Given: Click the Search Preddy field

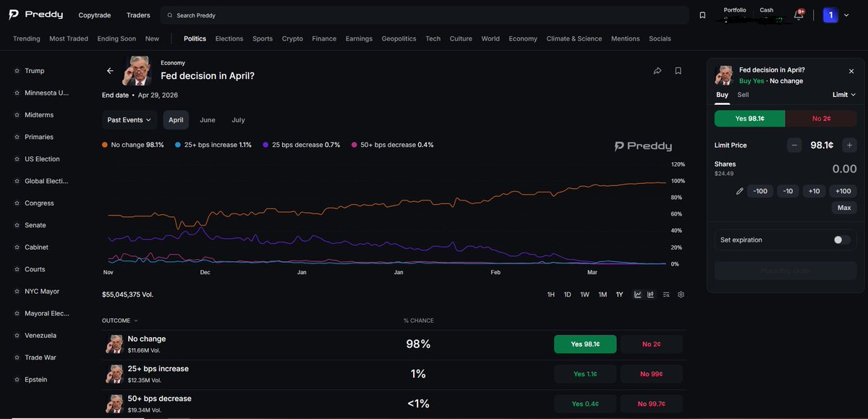Looking at the screenshot, I should [x=423, y=15].
